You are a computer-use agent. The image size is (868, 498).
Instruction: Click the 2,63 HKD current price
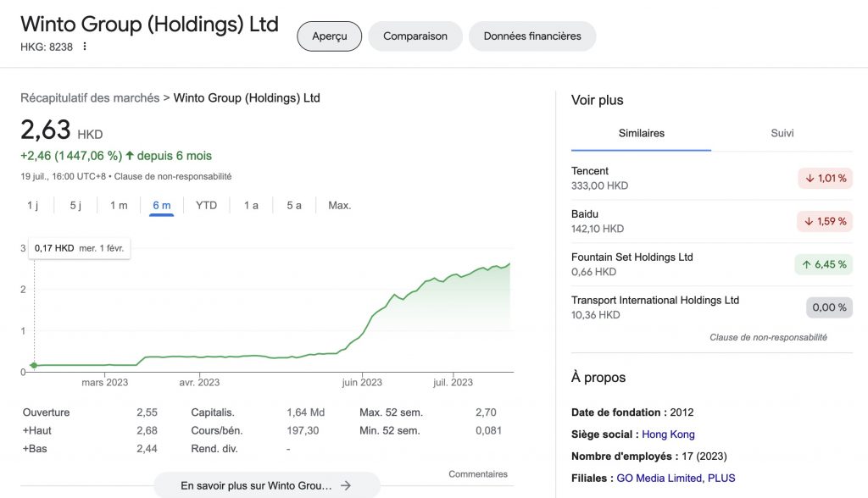pyautogui.click(x=61, y=130)
